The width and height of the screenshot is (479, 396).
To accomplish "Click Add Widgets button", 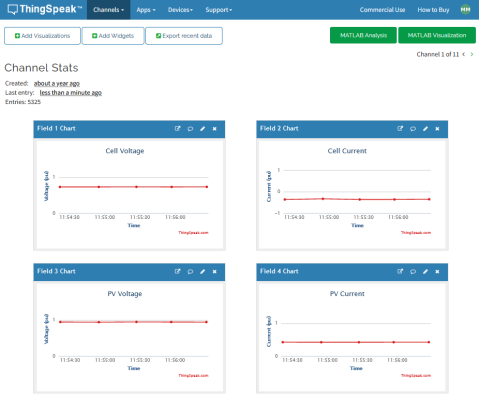I will pyautogui.click(x=113, y=36).
